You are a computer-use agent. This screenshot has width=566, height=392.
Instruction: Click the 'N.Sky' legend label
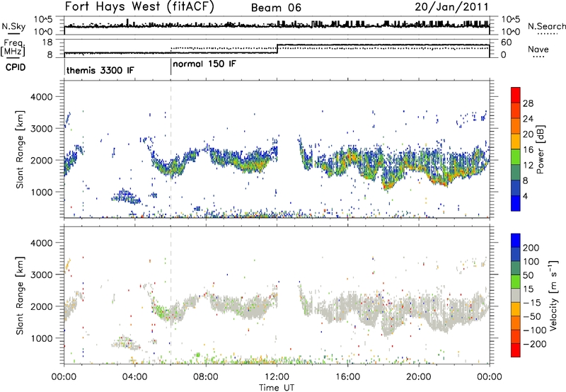13,26
